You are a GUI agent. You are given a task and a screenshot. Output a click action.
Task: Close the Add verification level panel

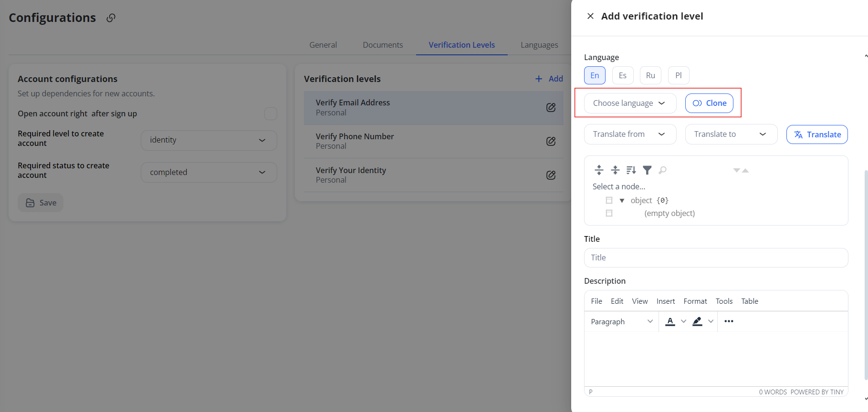click(x=590, y=16)
